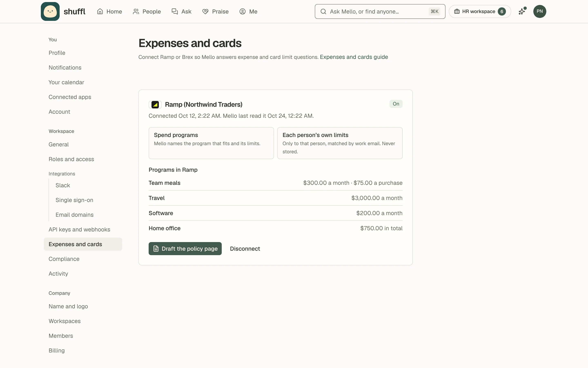This screenshot has width=588, height=368.
Task: Open Roles and access
Action: 83,159
